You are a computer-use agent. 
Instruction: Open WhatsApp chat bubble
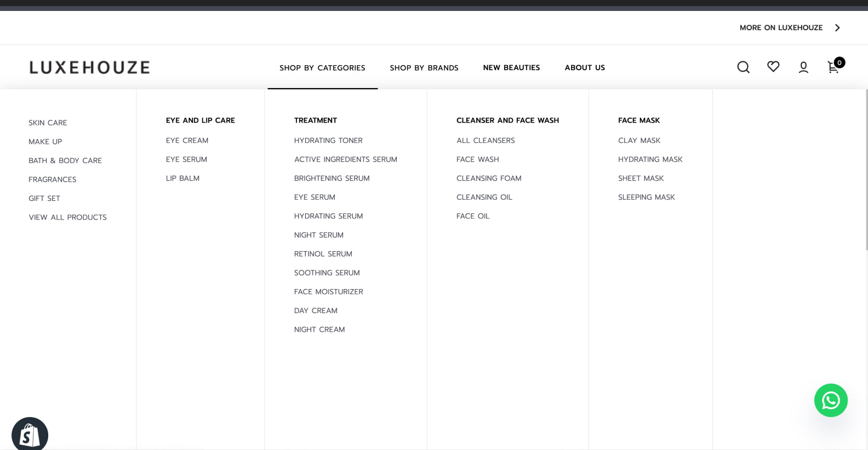point(831,400)
